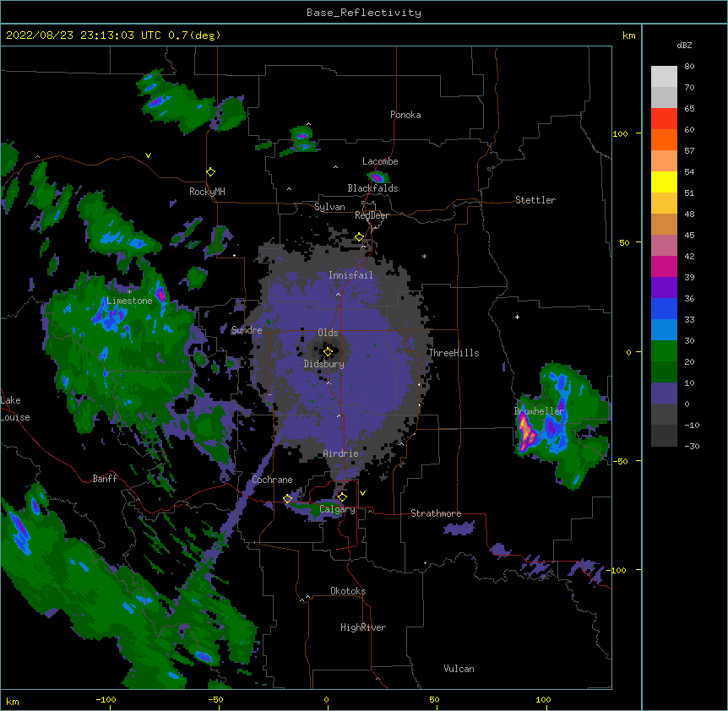Click the red 65 dBZ legend color
The image size is (728, 711).
pos(664,118)
